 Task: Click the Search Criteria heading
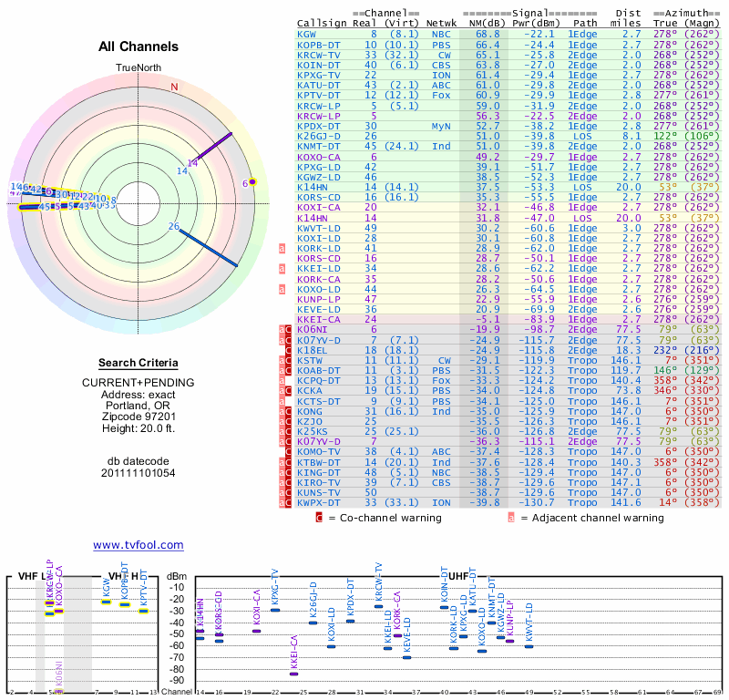tap(139, 363)
